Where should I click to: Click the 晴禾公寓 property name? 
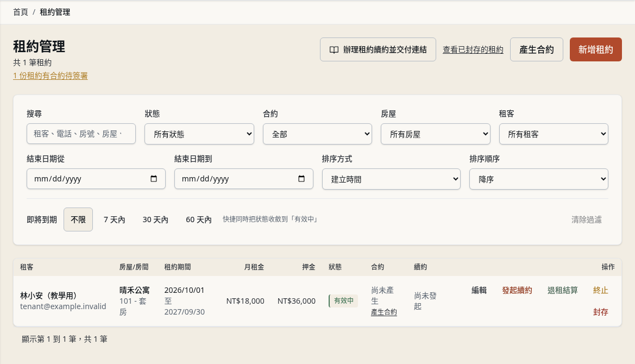point(135,290)
